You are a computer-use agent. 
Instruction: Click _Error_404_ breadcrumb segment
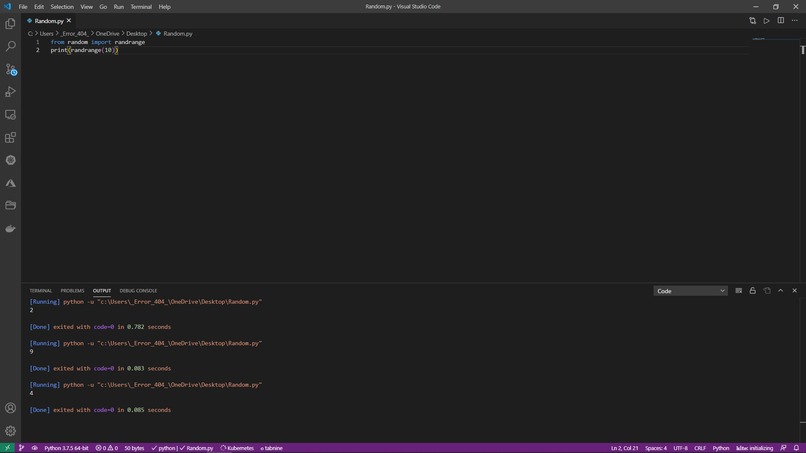75,33
